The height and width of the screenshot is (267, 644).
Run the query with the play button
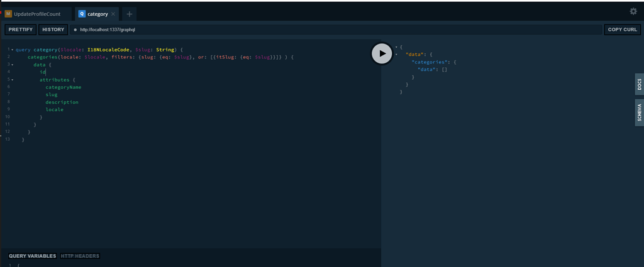pyautogui.click(x=382, y=53)
